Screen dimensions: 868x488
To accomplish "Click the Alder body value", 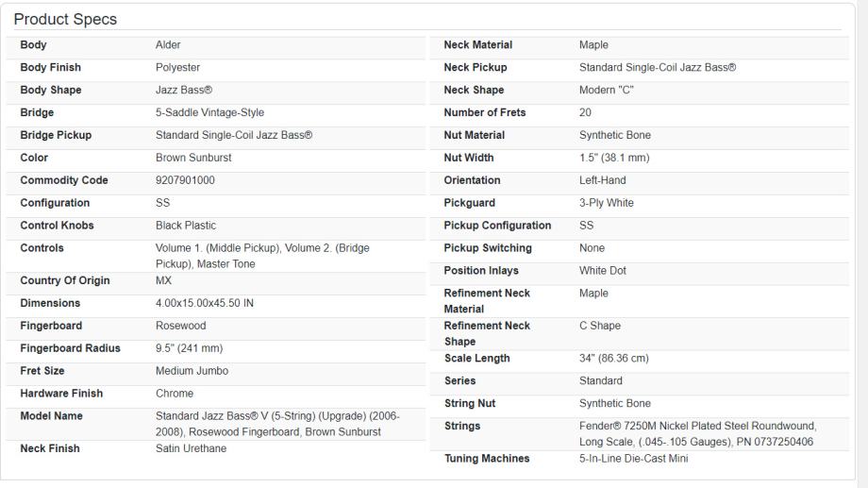I will coord(168,45).
